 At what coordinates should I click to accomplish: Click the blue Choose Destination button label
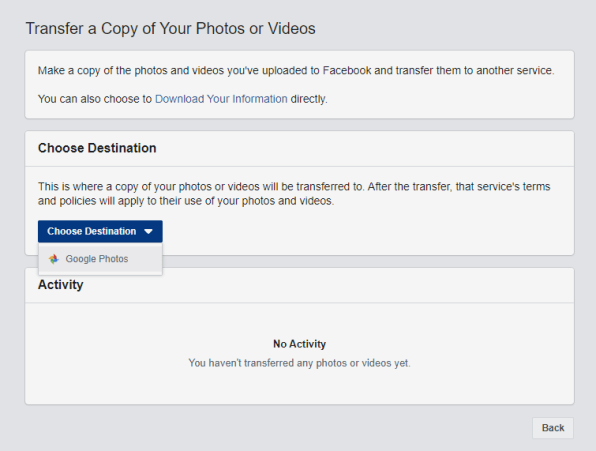pyautogui.click(x=92, y=231)
